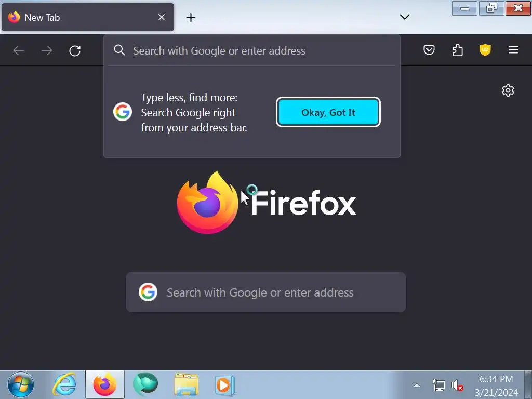Open the uBlock Origin shield icon
This screenshot has height=399, width=532.
[485, 50]
